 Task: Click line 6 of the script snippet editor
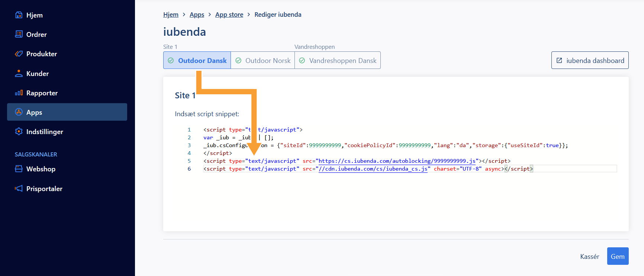click(x=372, y=169)
